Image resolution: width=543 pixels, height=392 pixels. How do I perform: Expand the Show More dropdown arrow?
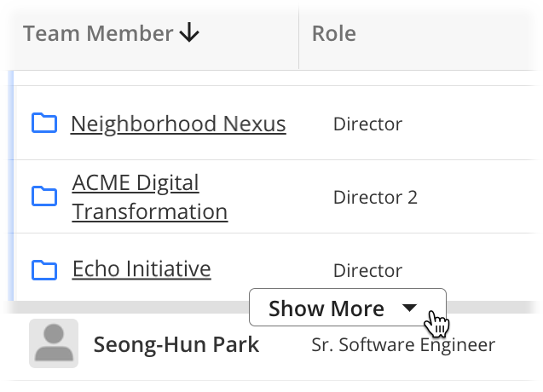click(409, 308)
